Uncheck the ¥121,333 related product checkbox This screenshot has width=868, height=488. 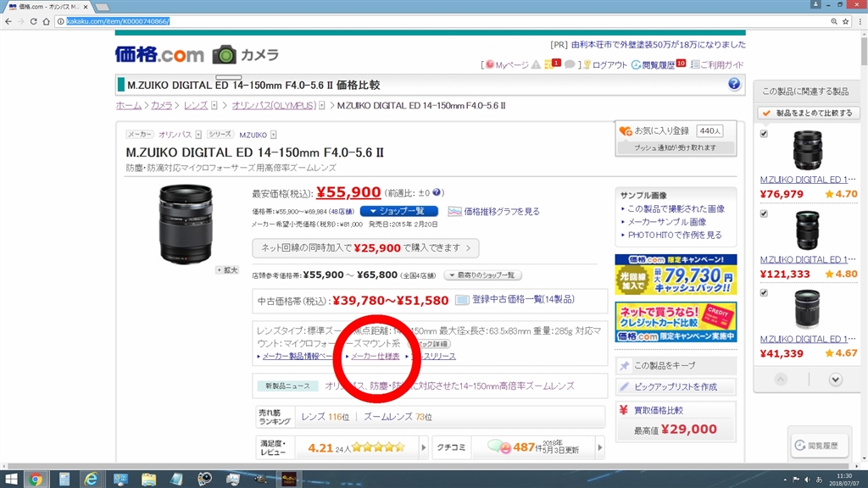[764, 213]
